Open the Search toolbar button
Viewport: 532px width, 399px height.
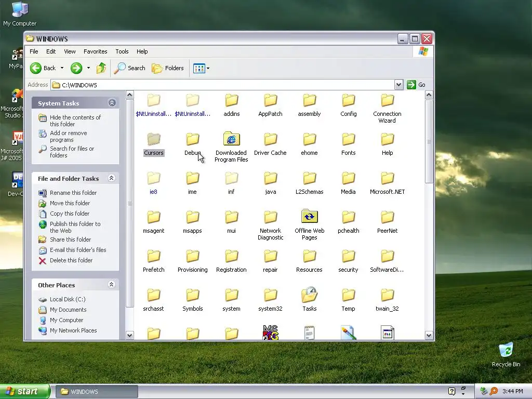click(129, 68)
